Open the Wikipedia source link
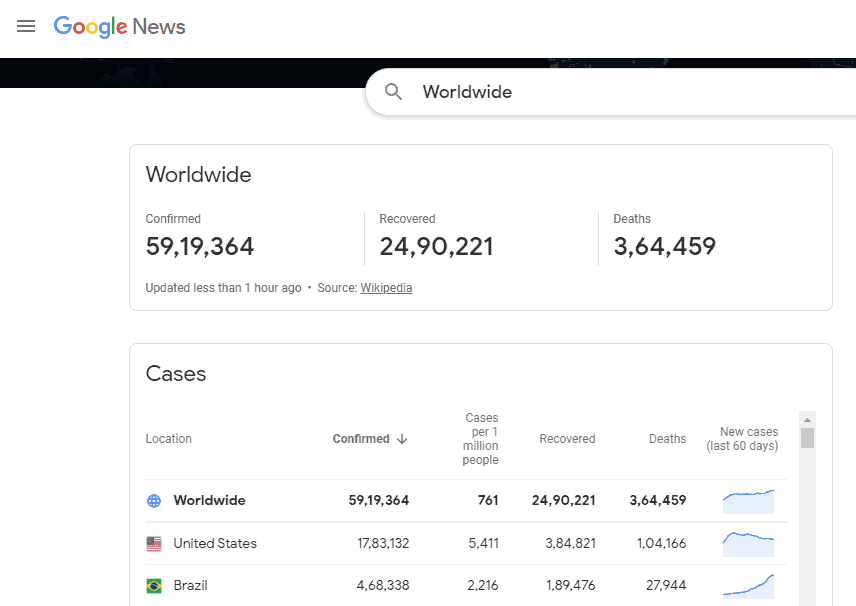856x606 pixels. pyautogui.click(x=386, y=288)
